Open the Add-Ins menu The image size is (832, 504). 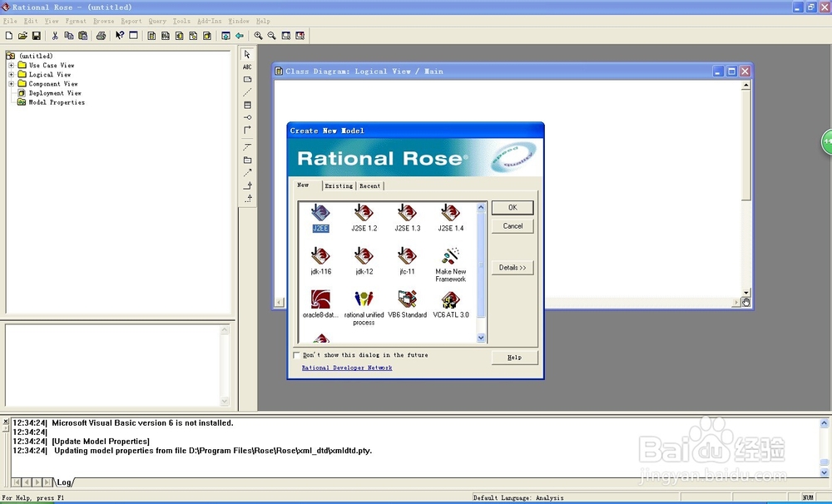pyautogui.click(x=209, y=22)
